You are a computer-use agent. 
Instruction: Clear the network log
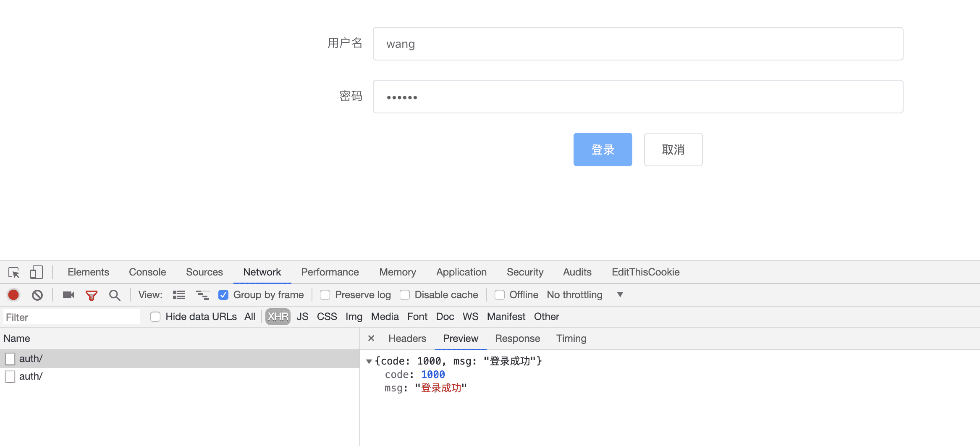coord(37,295)
